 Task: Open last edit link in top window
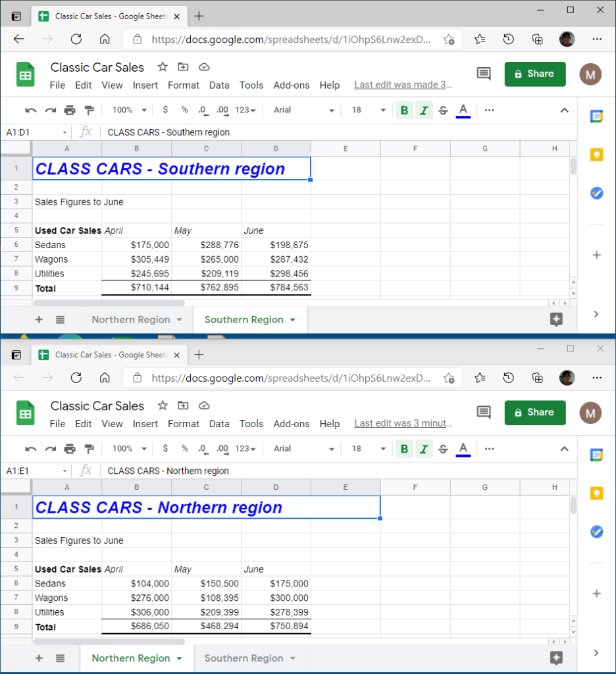403,85
